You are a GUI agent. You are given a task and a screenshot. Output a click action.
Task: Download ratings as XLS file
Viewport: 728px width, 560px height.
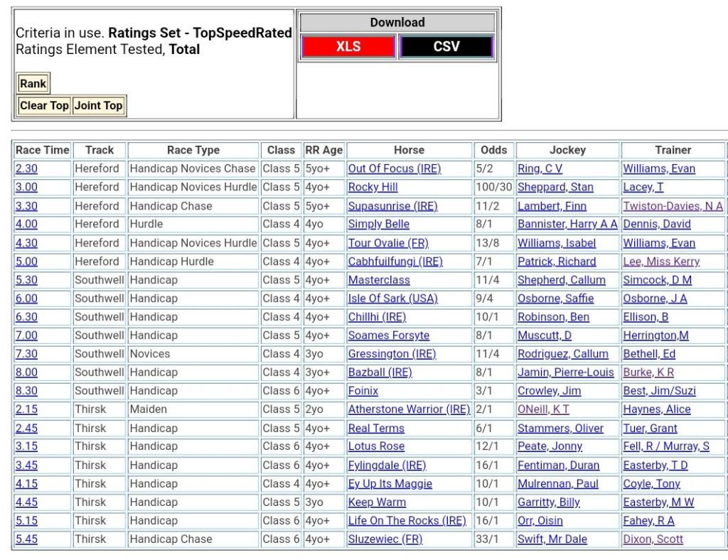[x=348, y=47]
